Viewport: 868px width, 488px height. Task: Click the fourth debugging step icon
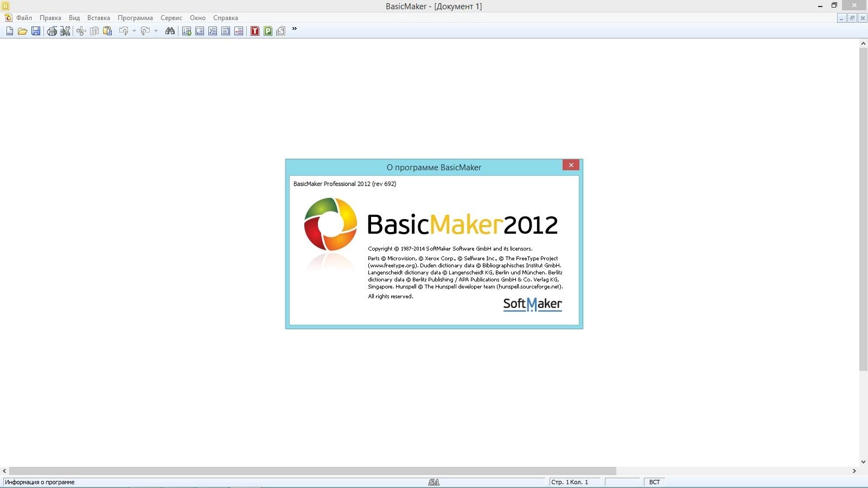[226, 31]
